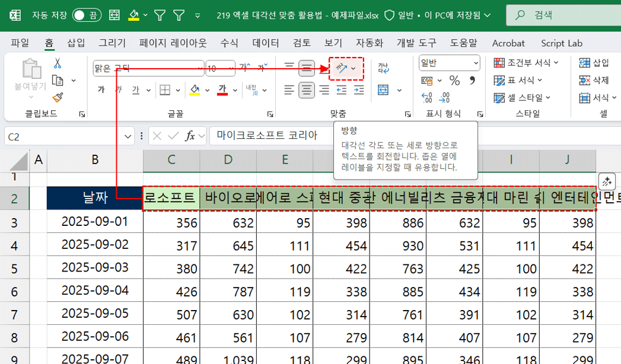Apply bold formatting with the 가 icon
This screenshot has width=621, height=364.
[x=101, y=90]
